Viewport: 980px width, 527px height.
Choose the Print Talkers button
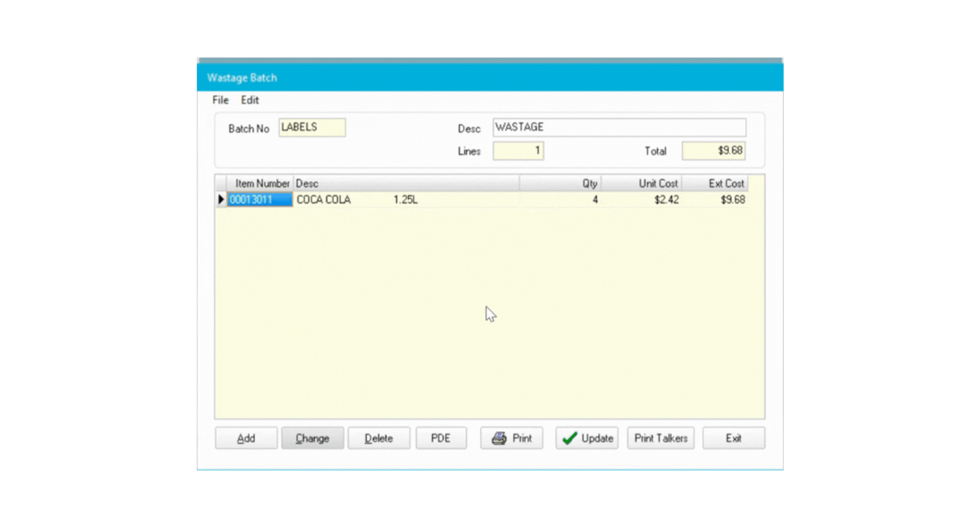point(661,438)
